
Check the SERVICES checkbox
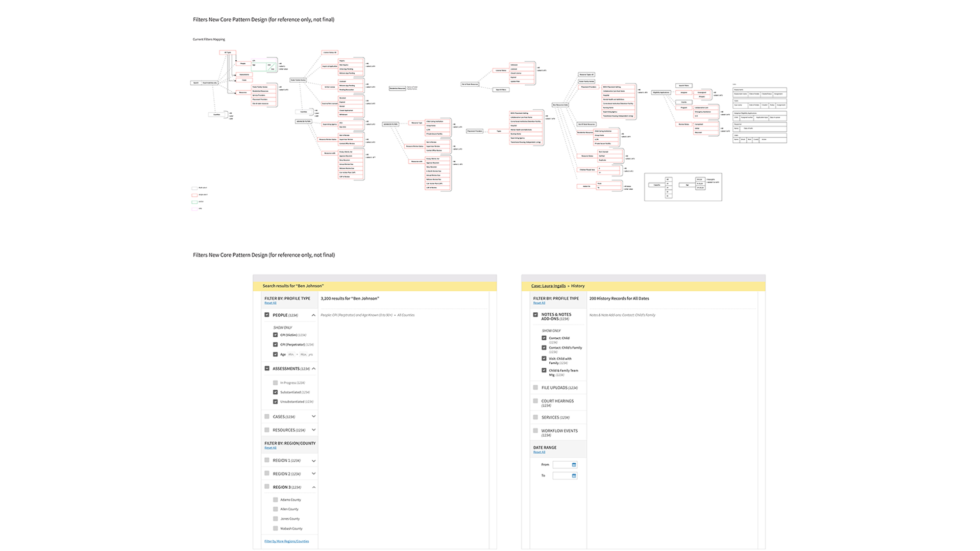tap(535, 417)
